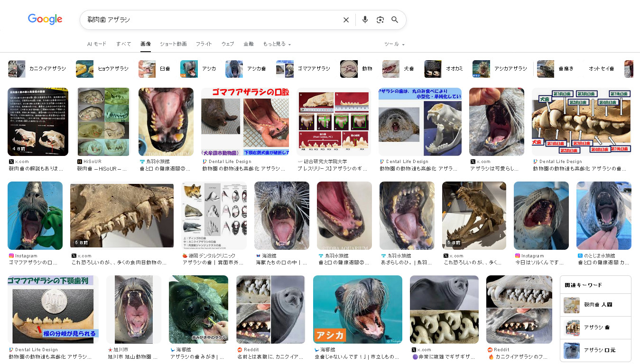This screenshot has width=640, height=364.
Task: Select the ゴマフアザラシ filter chip
Action: tap(304, 69)
